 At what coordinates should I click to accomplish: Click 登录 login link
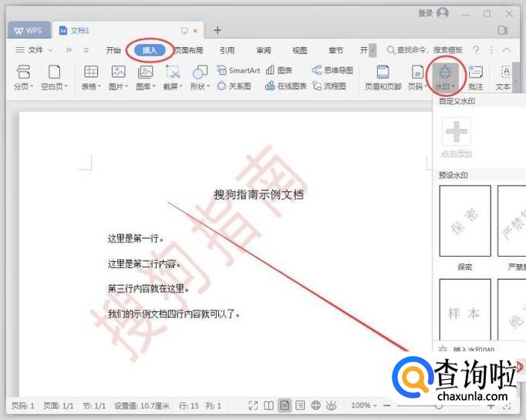point(426,13)
